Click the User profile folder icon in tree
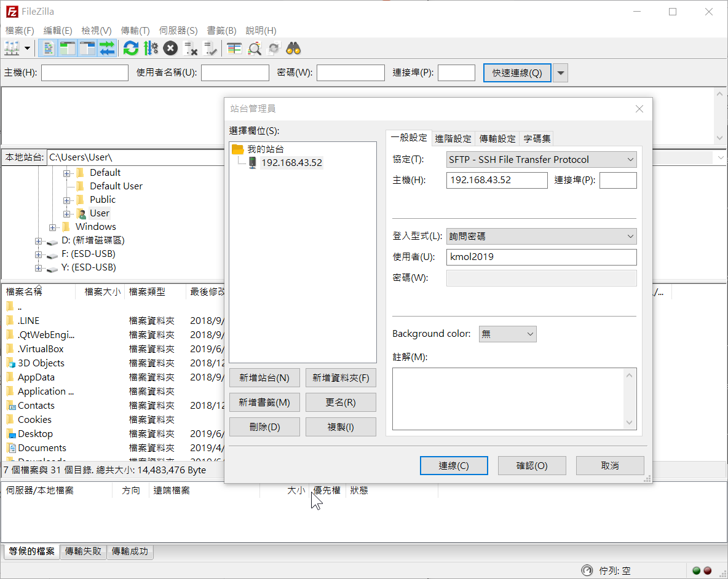Image resolution: width=728 pixels, height=579 pixels. 81,213
